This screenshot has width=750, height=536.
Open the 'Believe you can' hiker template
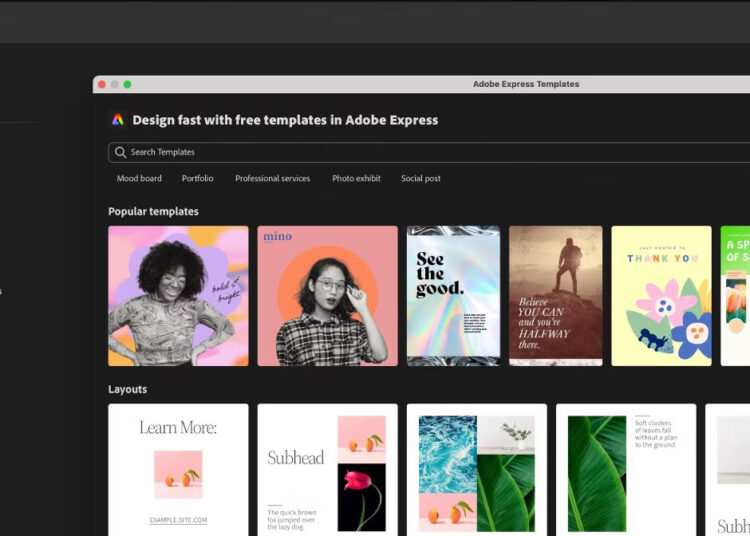pyautogui.click(x=555, y=296)
